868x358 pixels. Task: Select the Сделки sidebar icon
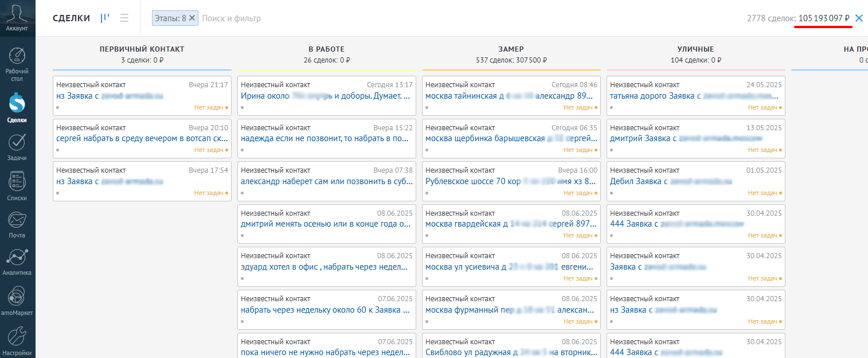click(17, 104)
